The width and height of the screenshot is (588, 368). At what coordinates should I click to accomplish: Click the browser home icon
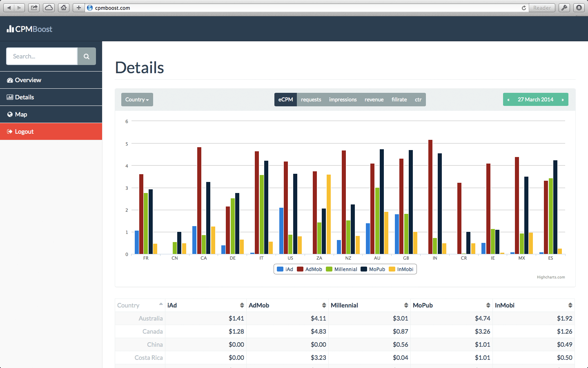[x=64, y=8]
